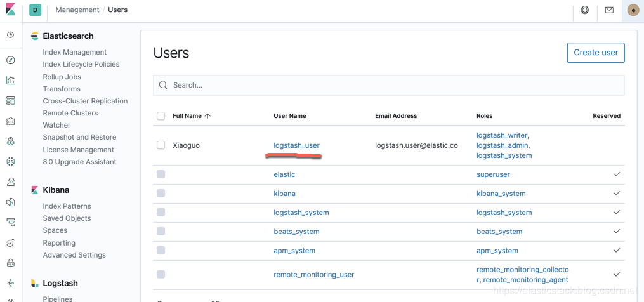
Task: Open APM from the side navigation
Action: click(11, 222)
